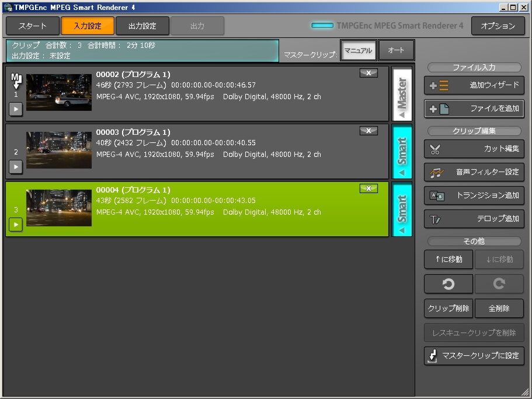Switch to the 出力設定 tab

coord(142,26)
